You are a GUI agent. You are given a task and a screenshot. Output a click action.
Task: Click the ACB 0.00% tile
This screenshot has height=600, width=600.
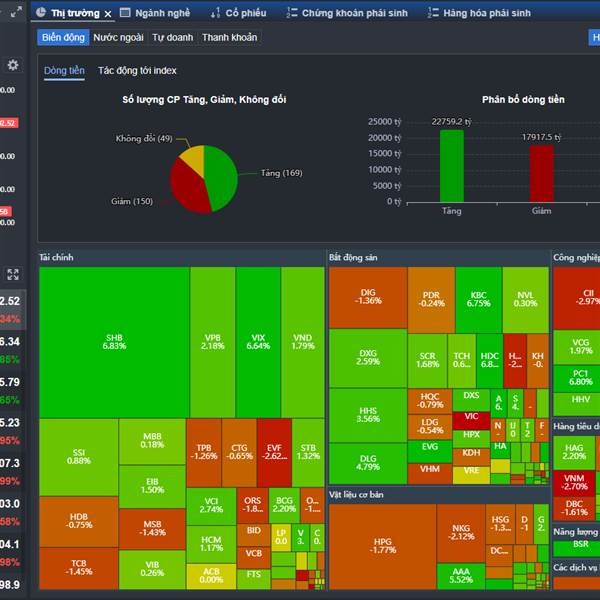click(x=211, y=576)
